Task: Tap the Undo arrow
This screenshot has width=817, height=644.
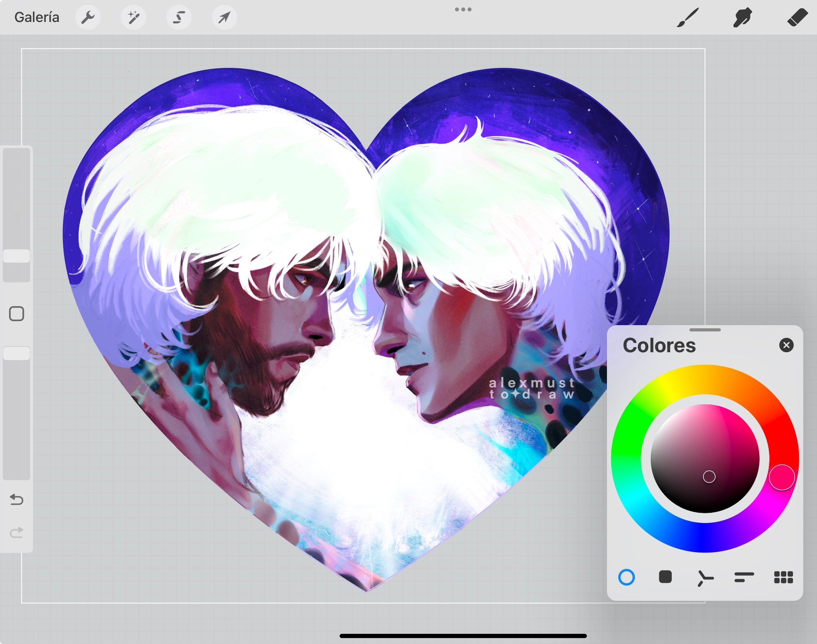Action: [16, 499]
